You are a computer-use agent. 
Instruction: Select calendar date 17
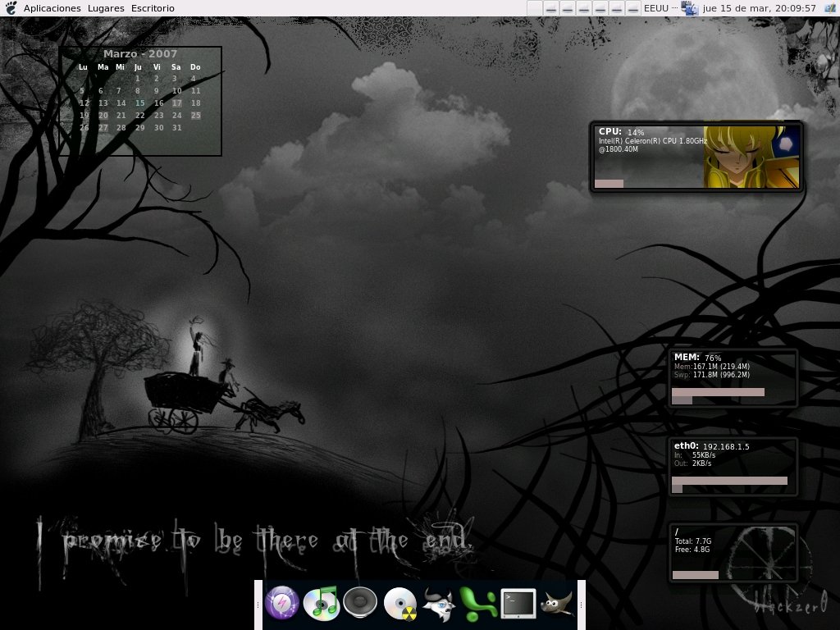[177, 103]
